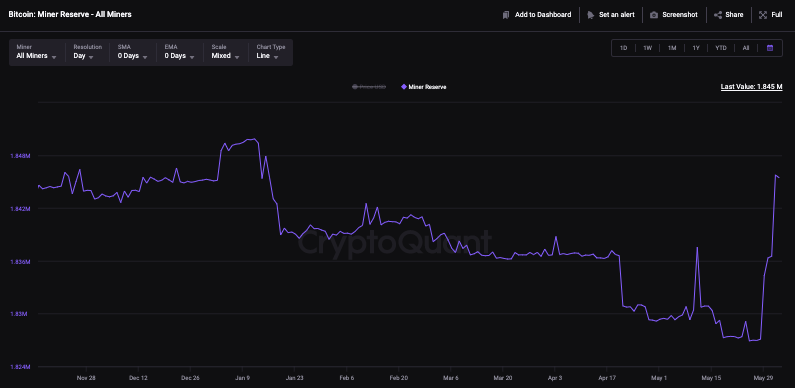Click the Screenshot camera icon
The height and width of the screenshot is (388, 795).
pyautogui.click(x=654, y=15)
